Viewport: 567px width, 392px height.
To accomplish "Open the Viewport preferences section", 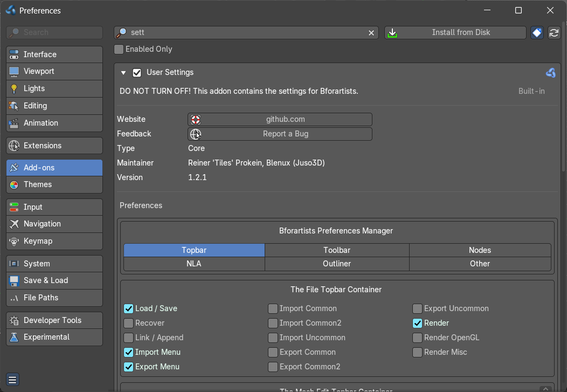I will 54,71.
